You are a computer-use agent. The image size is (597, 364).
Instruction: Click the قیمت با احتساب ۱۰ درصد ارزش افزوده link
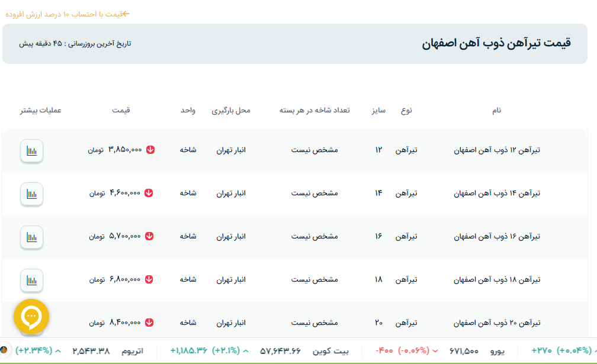point(67,14)
